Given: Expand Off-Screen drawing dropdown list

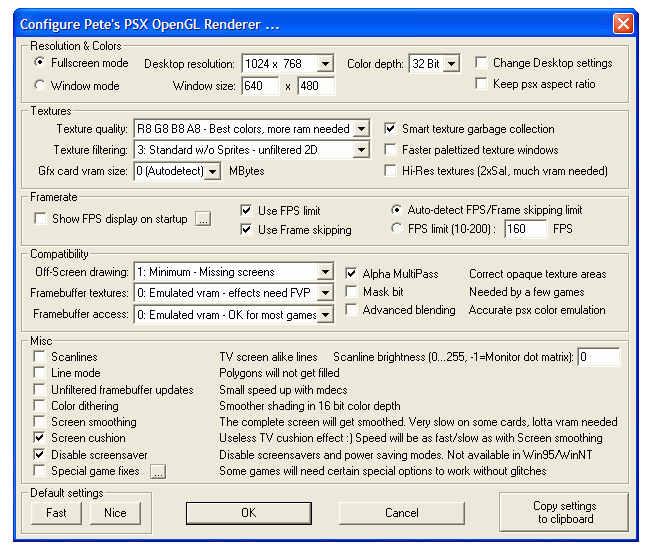Looking at the screenshot, I should pos(324,272).
